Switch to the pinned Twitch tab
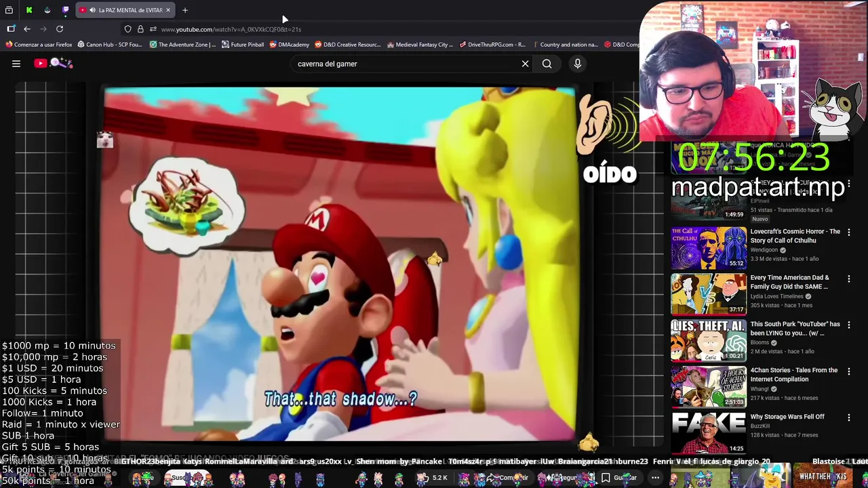 (x=65, y=10)
